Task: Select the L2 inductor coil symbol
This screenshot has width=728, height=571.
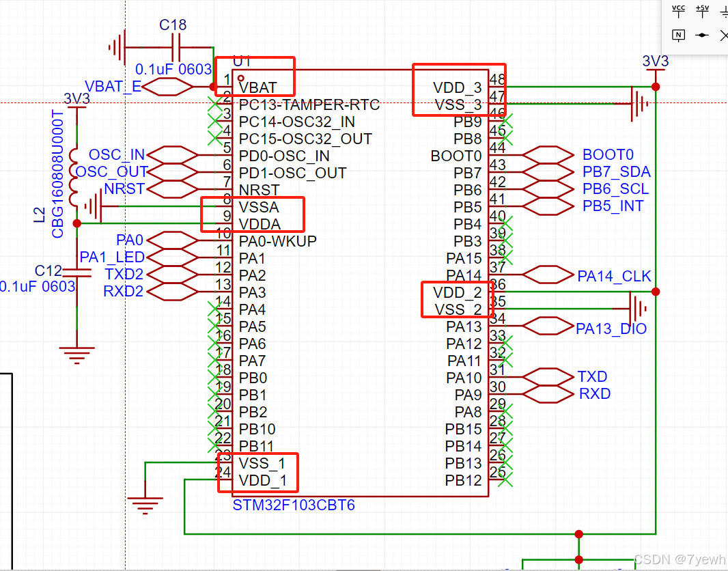Action: [x=74, y=178]
